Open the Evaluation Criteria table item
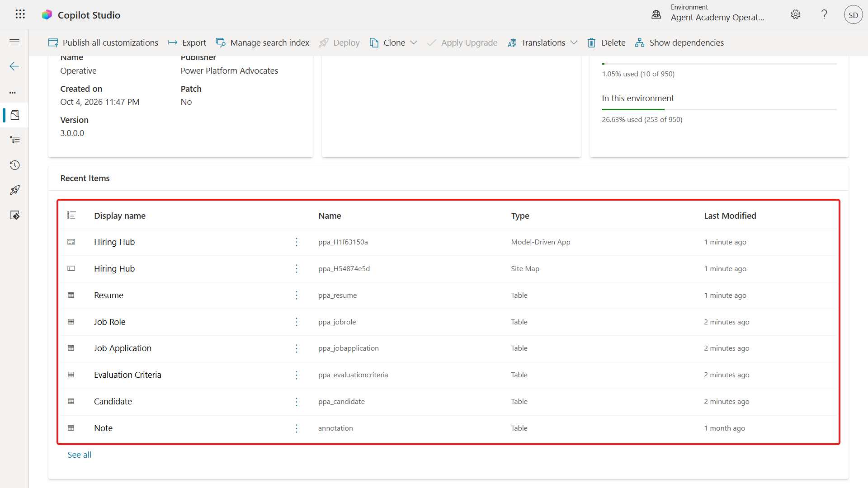868x488 pixels. pos(127,375)
